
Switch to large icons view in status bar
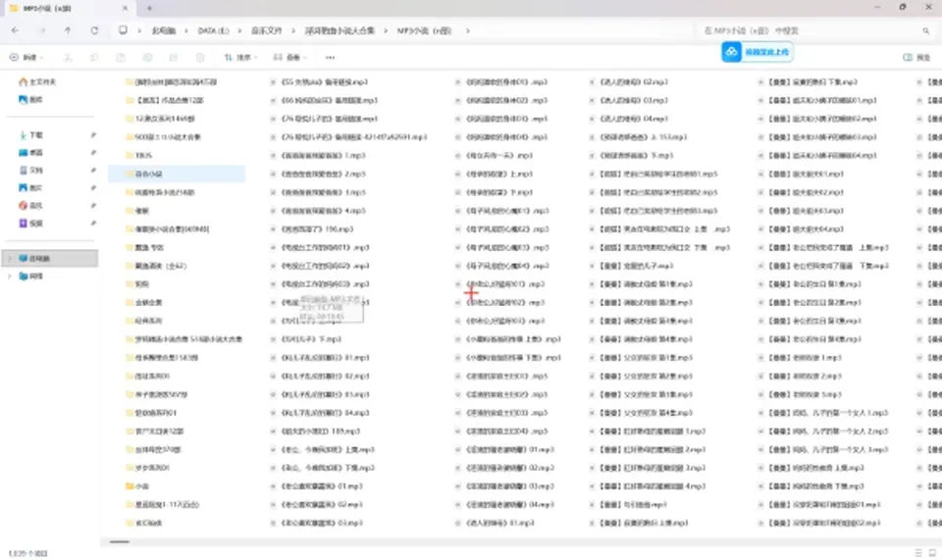coord(932,553)
